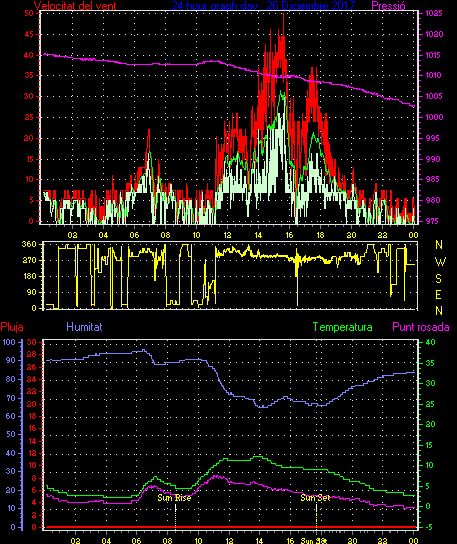Click the compass letter E
The image size is (457, 544).
click(438, 295)
